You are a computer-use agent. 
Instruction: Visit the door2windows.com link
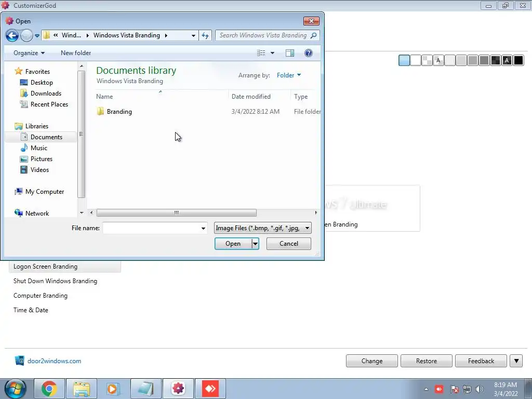(x=54, y=361)
